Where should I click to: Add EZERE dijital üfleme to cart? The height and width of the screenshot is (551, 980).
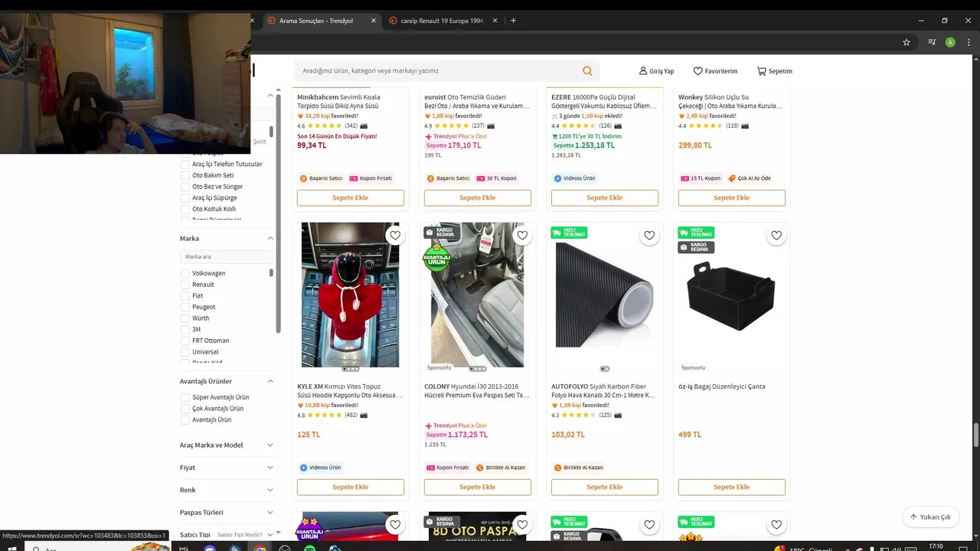(604, 197)
